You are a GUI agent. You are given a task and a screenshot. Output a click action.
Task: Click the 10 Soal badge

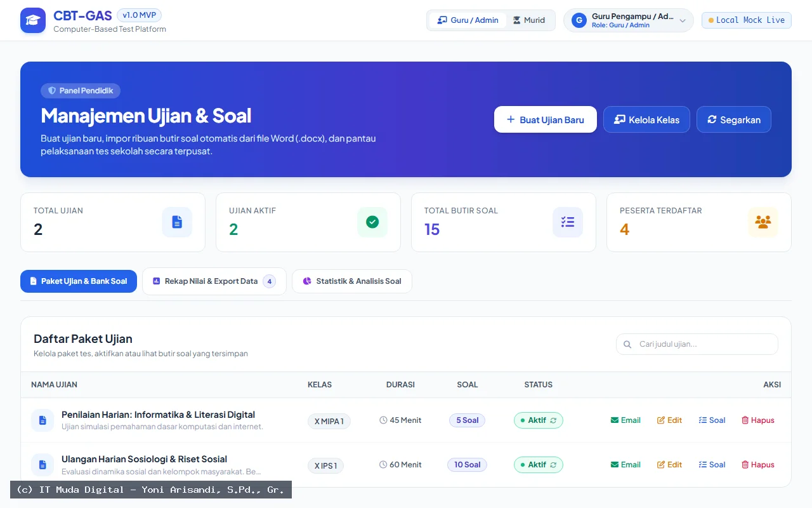[x=468, y=465]
